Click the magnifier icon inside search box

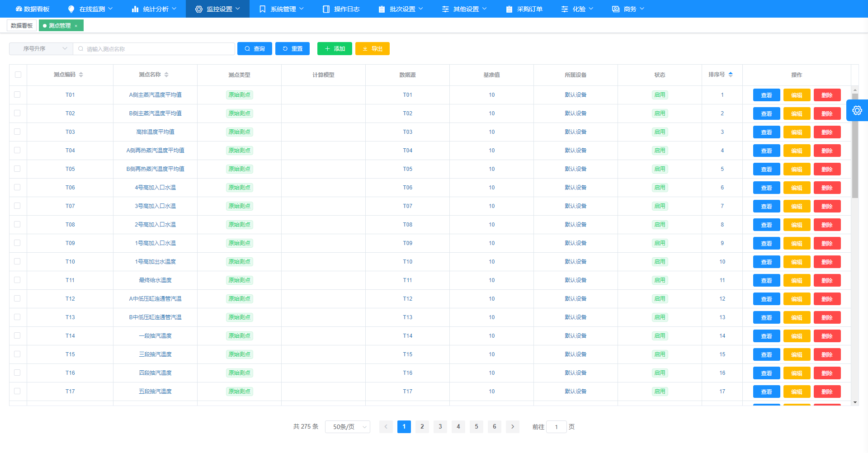[80, 48]
